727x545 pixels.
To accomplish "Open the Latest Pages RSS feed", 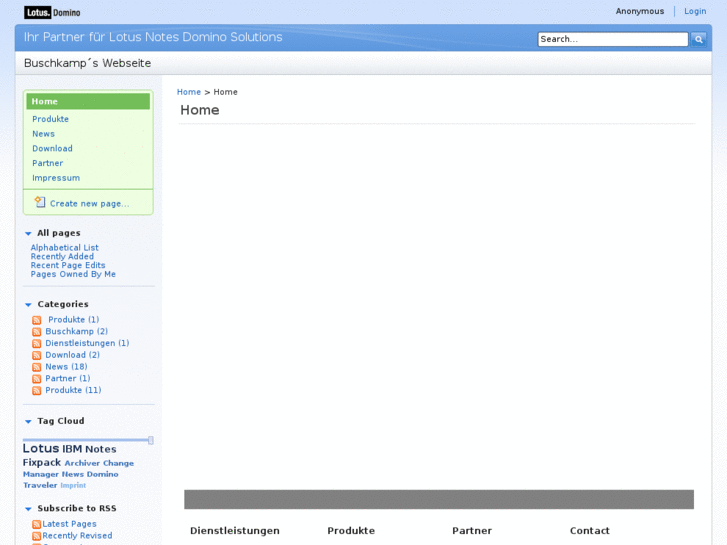I will click(70, 524).
